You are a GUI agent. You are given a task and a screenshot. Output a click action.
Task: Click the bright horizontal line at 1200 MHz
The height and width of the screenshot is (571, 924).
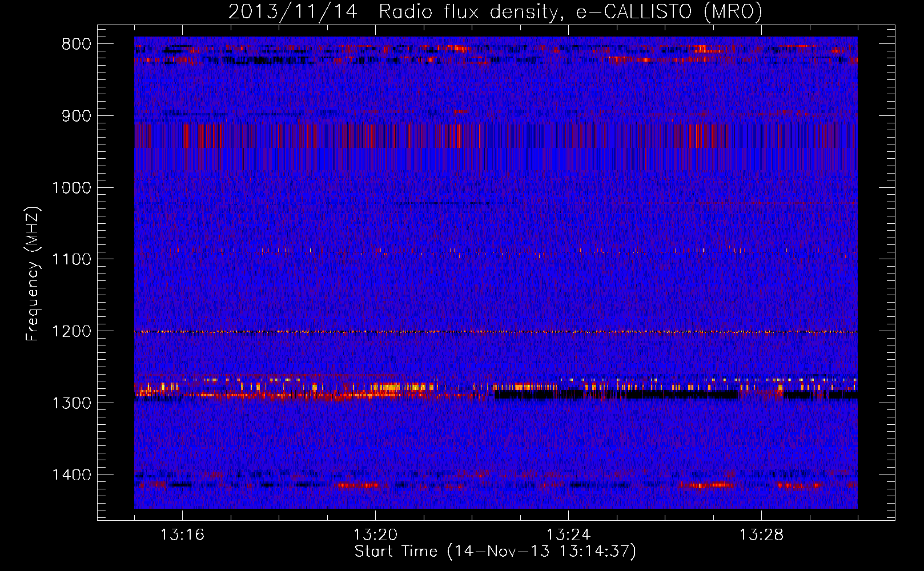tap(496, 332)
